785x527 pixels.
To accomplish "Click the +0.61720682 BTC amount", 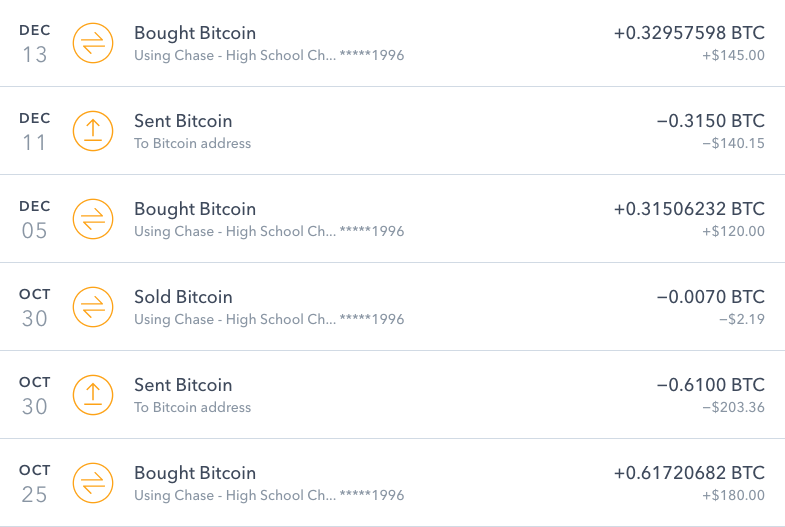I will [x=689, y=473].
